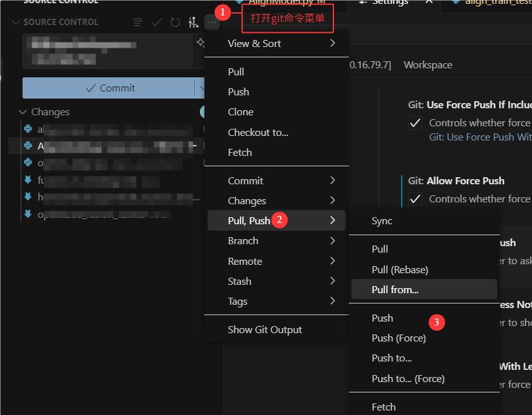The image size is (532, 415).
Task: Choose Push to... in submenu
Action: coord(424,358)
